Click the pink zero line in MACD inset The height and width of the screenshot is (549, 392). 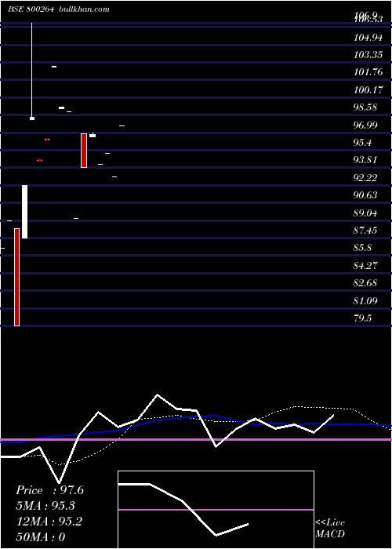[216, 510]
